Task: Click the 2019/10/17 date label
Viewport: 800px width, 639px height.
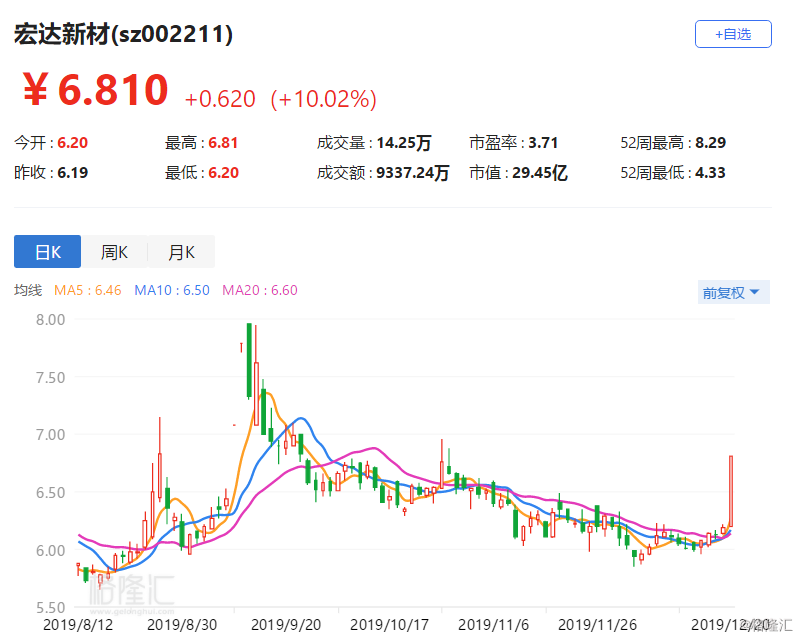Action: click(x=390, y=625)
